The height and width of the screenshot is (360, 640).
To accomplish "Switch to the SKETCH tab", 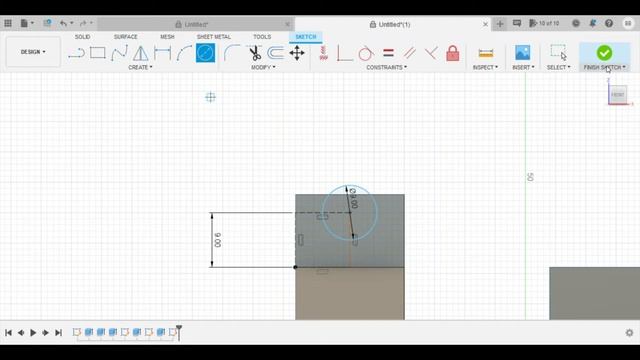I will tap(306, 37).
